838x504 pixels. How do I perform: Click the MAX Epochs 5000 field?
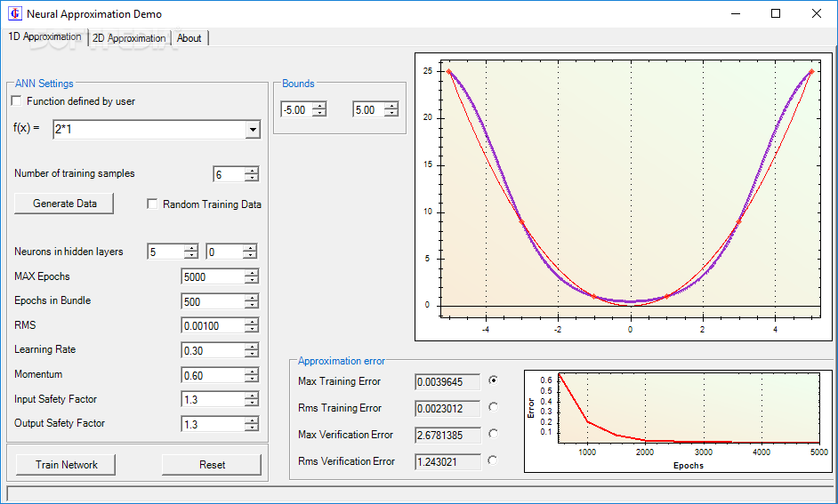click(x=214, y=277)
